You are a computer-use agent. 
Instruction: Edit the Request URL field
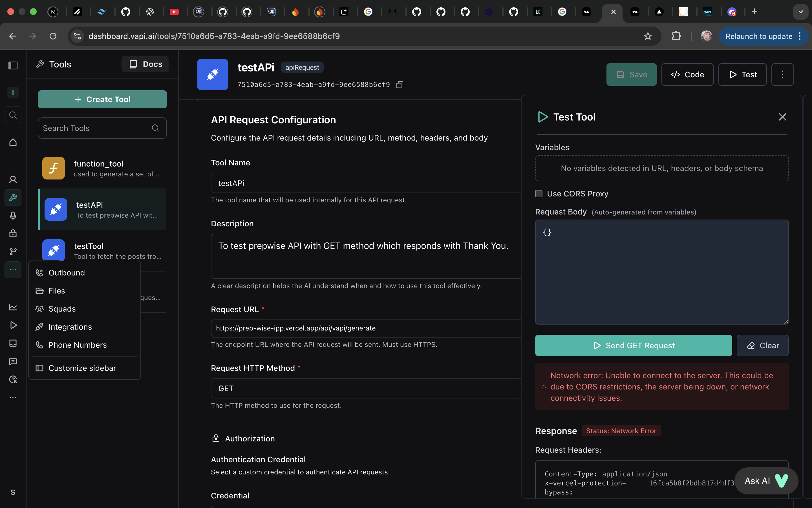(x=366, y=328)
